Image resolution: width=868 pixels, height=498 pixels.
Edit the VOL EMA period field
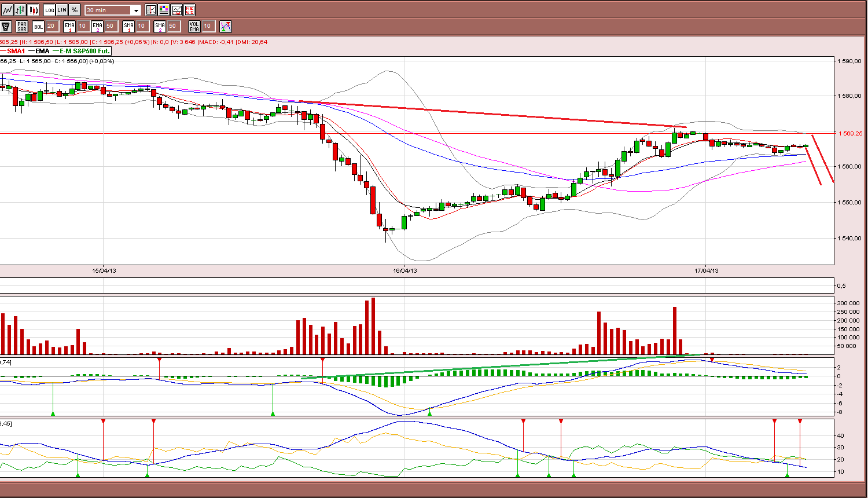208,26
